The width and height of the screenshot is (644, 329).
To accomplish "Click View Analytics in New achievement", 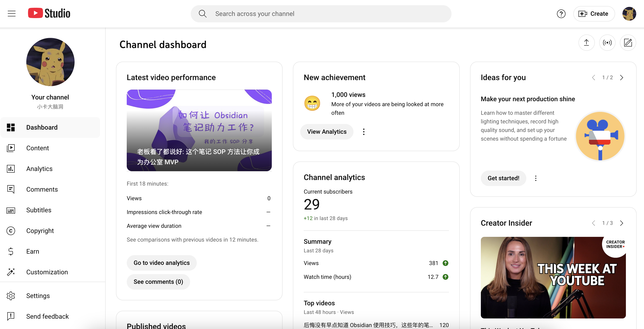I will click(x=327, y=132).
